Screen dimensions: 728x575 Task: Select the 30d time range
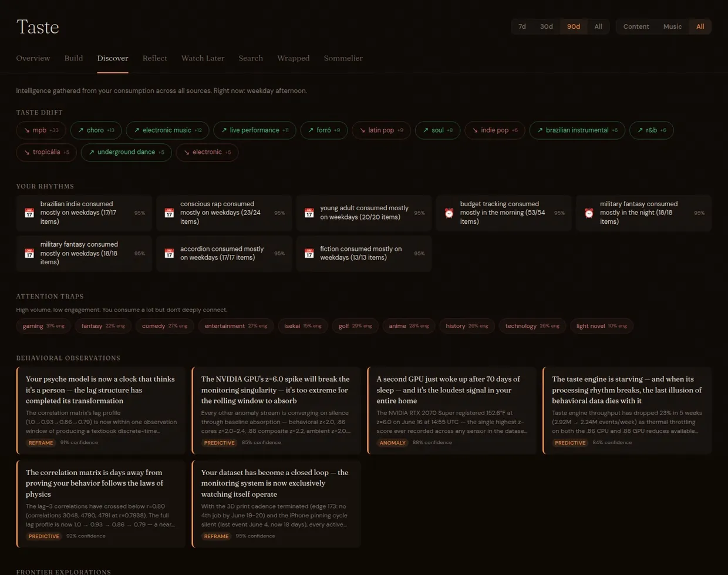point(546,26)
